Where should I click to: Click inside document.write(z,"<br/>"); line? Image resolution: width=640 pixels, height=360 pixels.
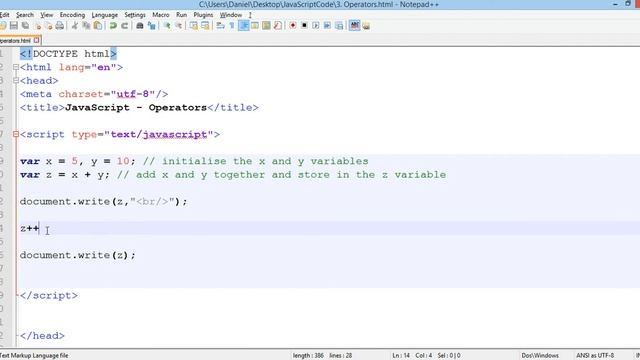click(103, 202)
